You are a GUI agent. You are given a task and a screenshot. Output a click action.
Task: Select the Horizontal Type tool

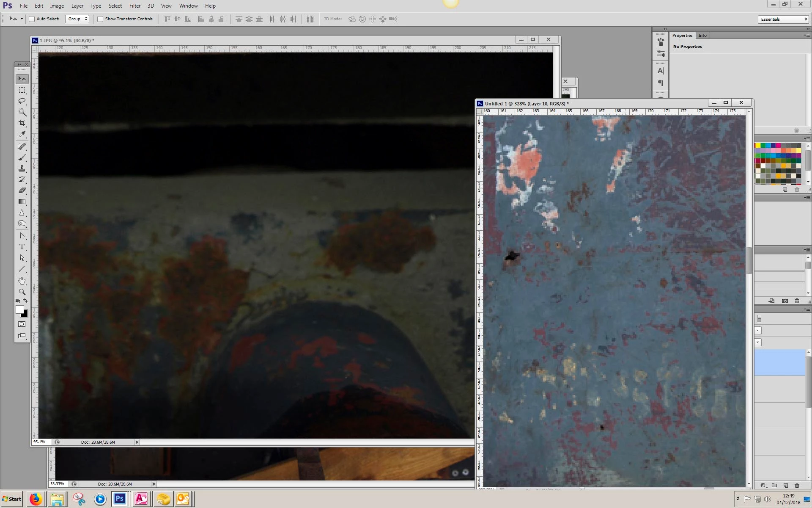[x=22, y=247]
